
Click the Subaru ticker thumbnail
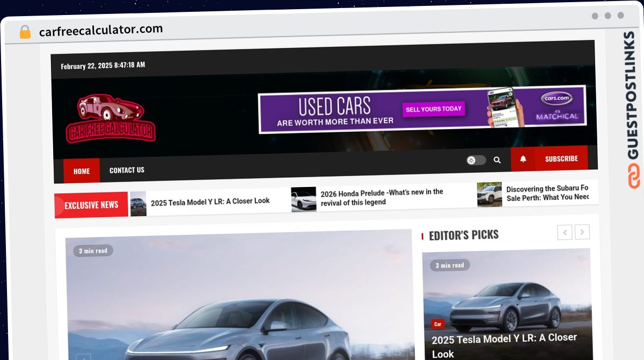pos(489,195)
